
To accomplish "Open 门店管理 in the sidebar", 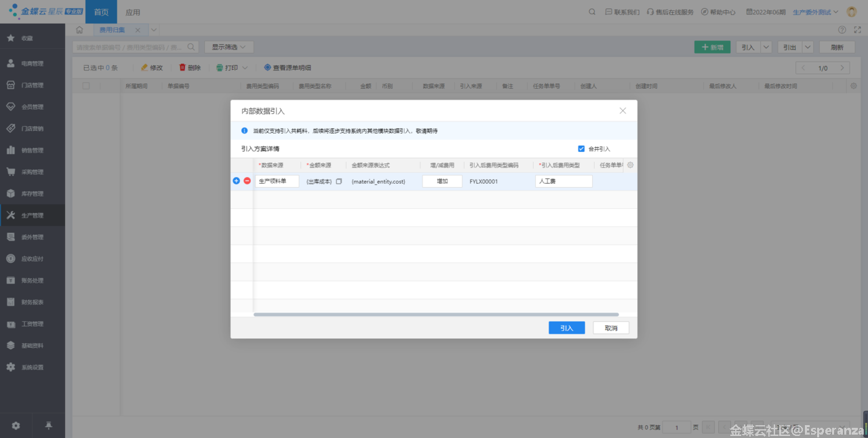I will coord(33,85).
